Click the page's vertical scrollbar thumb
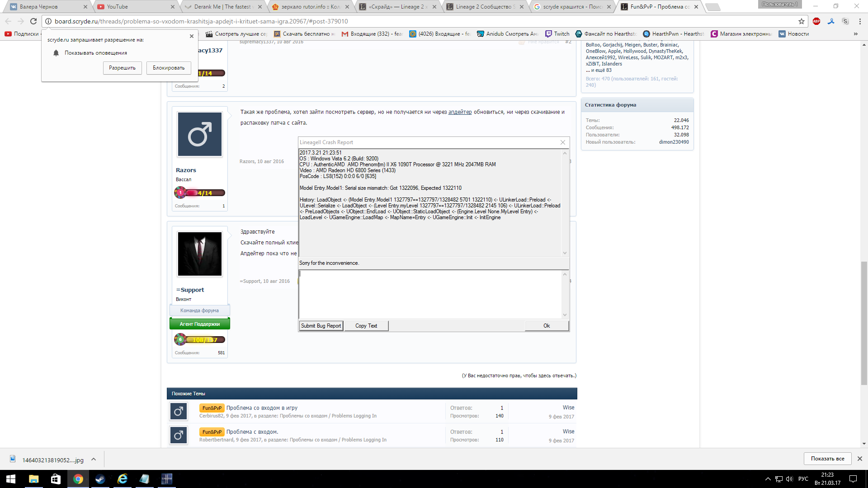The width and height of the screenshot is (868, 488). point(864,322)
